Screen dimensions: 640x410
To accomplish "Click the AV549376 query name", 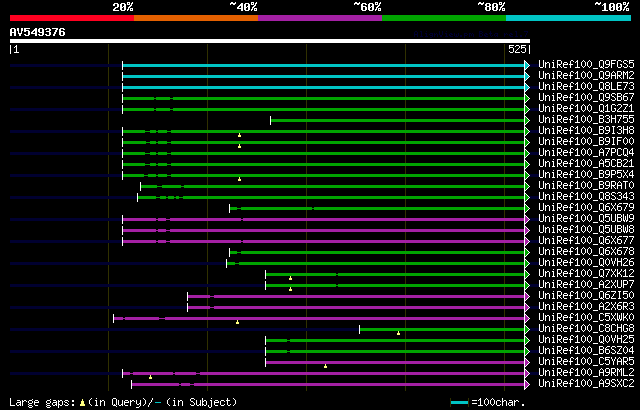I will (38, 32).
